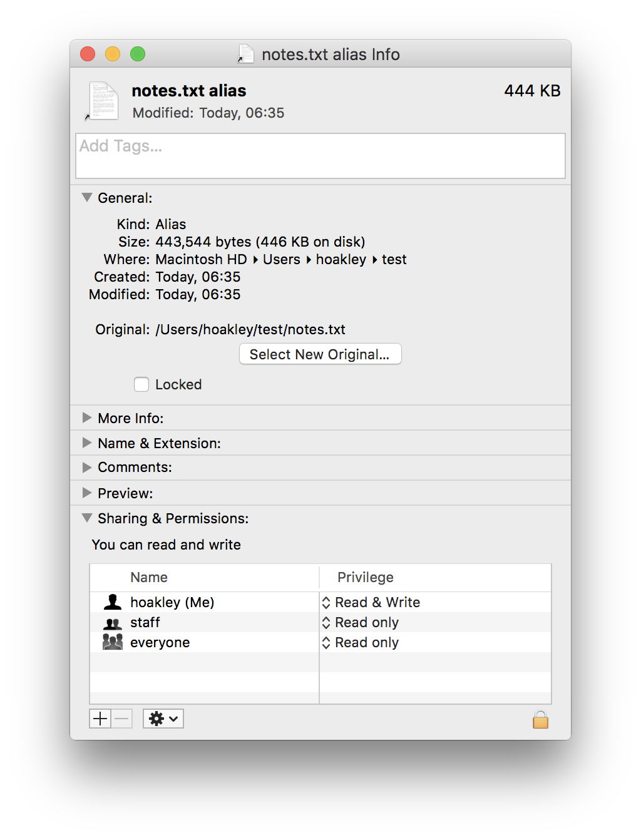Screen dimensions: 641x840
Task: Select the everyone group icon
Action: [113, 642]
